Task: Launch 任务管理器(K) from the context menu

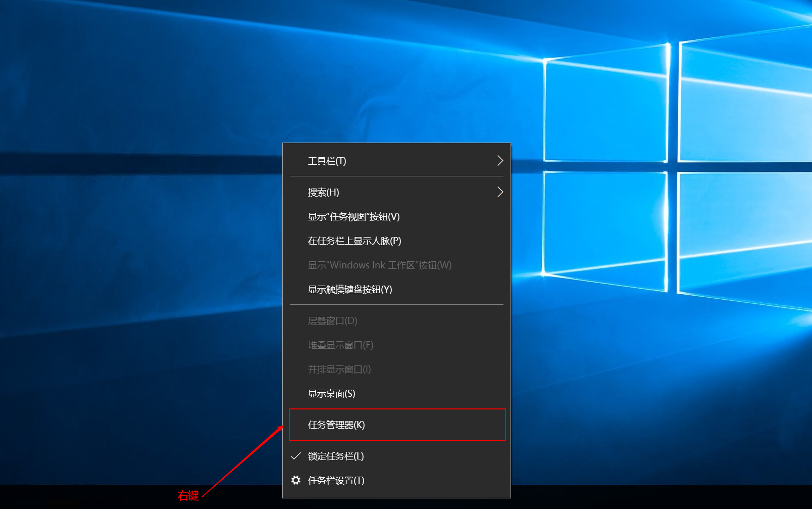Action: [336, 425]
